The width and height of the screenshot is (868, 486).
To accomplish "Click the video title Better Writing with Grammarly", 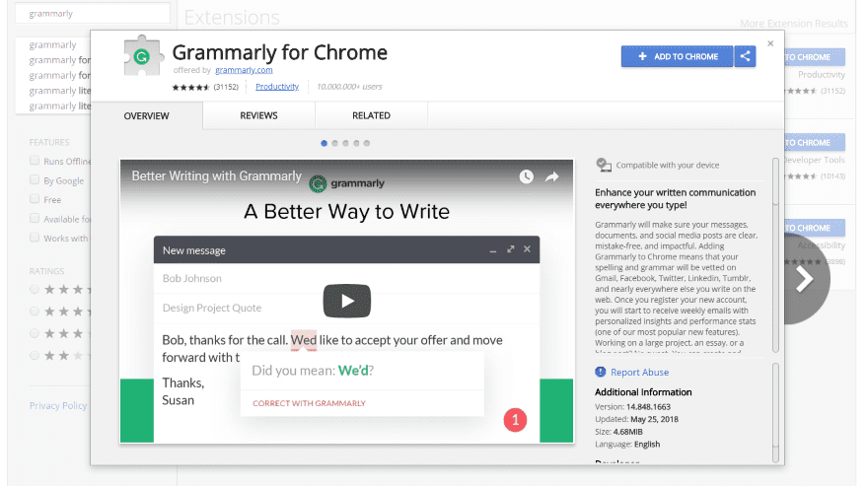I will click(216, 176).
